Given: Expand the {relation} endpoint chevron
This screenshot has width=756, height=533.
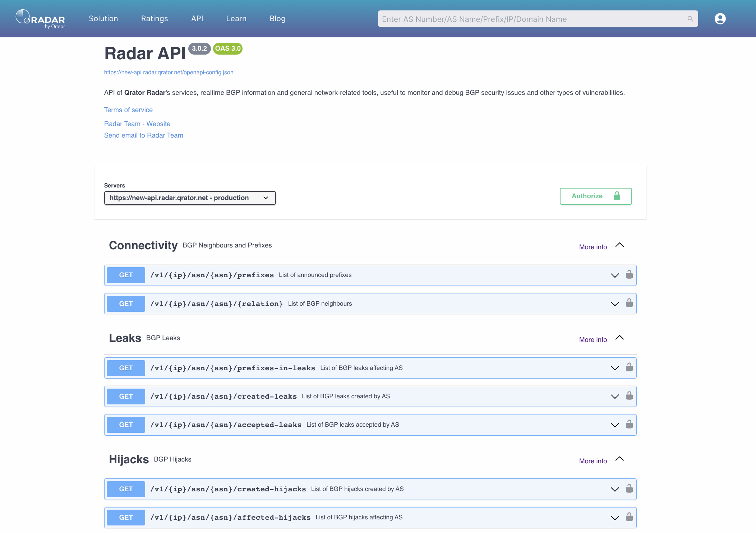Looking at the screenshot, I should pos(615,304).
